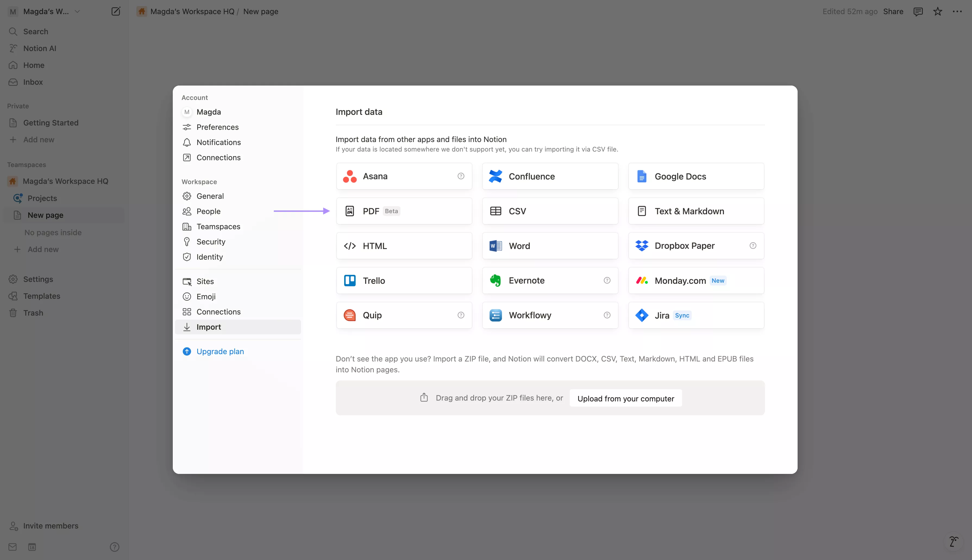Select the Jira diamond icon
The height and width of the screenshot is (560, 972).
pyautogui.click(x=641, y=315)
